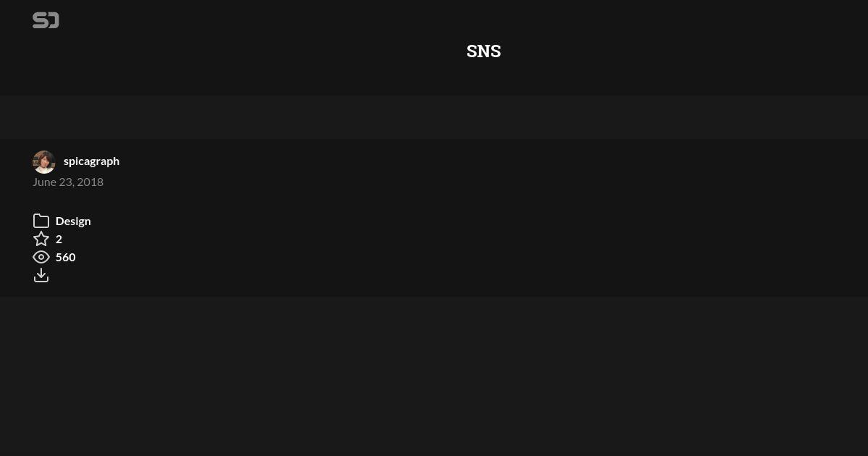Browse the Design folder category

[x=73, y=221]
